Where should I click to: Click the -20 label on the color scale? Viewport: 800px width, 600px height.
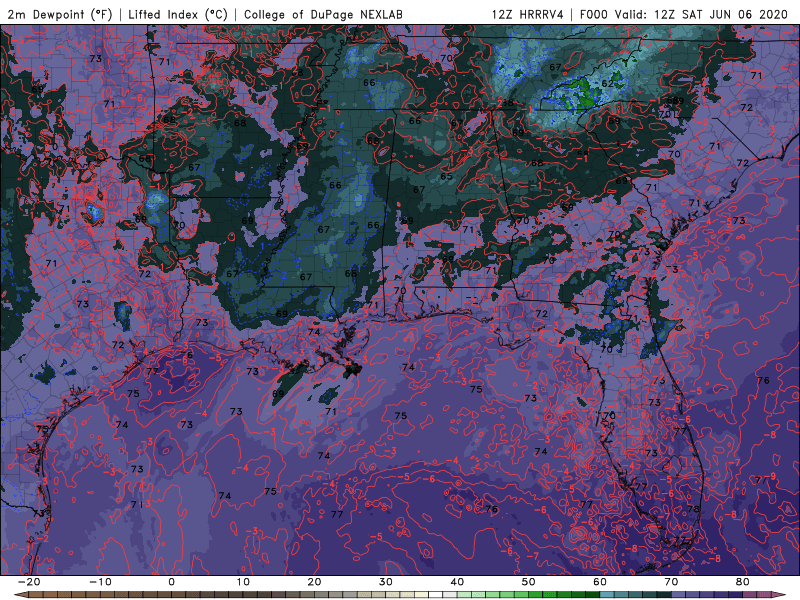(29, 582)
